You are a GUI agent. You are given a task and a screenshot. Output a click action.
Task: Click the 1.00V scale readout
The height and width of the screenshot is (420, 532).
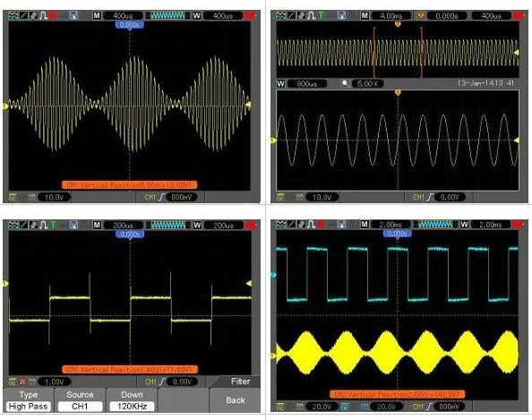pos(55,382)
